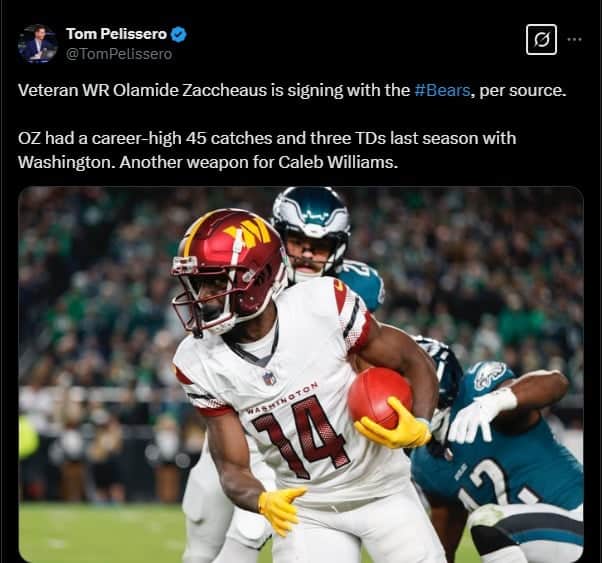Click the red football in the photo
This screenshot has width=602, height=563.
(x=380, y=397)
